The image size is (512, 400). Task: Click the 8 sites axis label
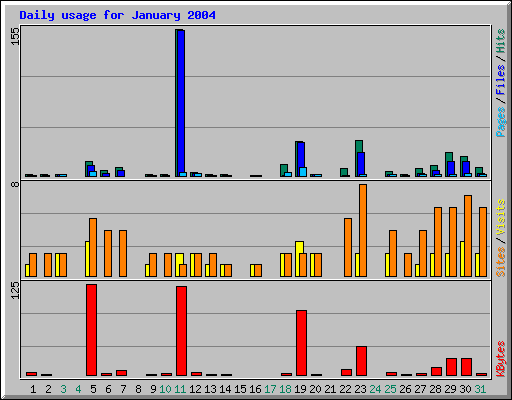tap(15, 184)
